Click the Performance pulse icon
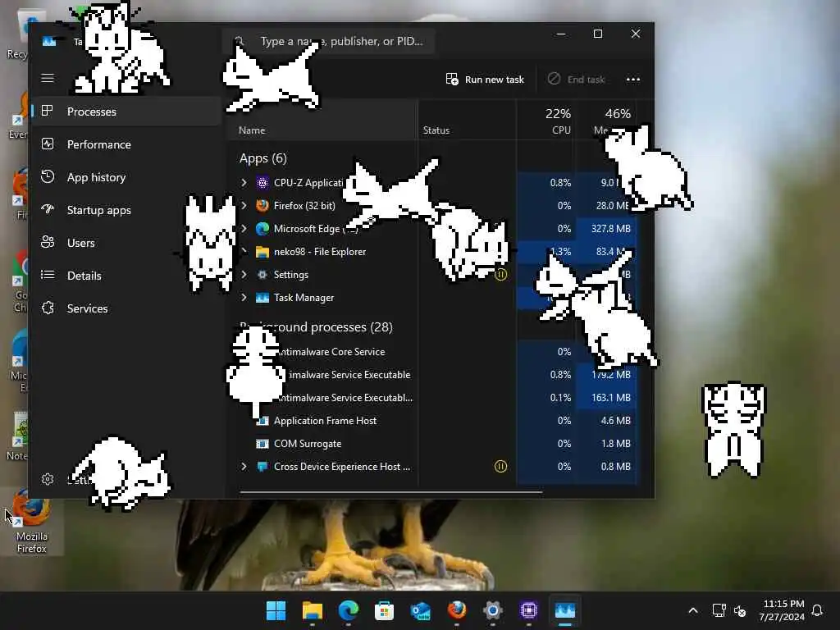 47,144
